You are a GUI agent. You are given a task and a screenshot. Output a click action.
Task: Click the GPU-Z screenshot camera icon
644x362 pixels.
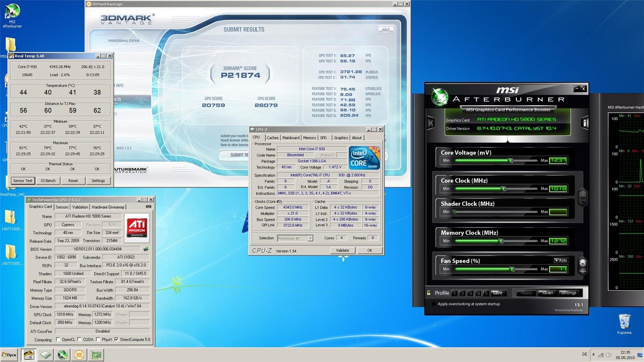coord(149,206)
